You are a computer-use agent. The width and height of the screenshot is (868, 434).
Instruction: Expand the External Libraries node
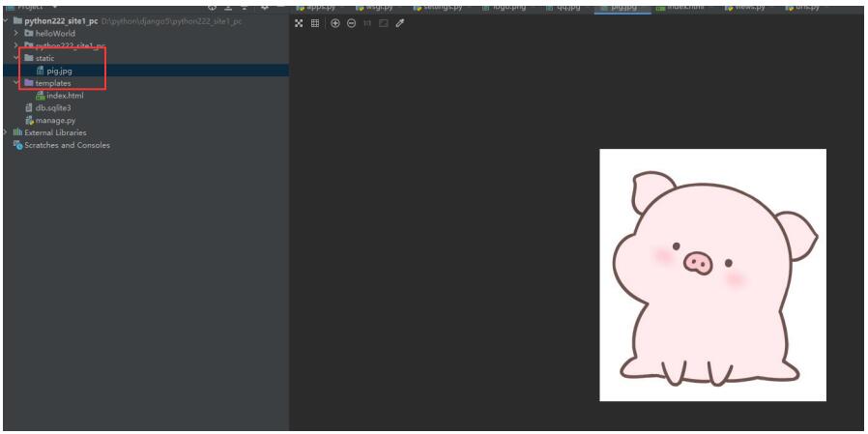[x=7, y=133]
